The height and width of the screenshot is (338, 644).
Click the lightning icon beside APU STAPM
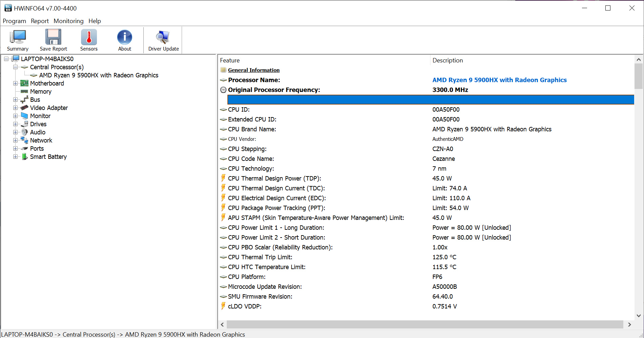click(223, 217)
